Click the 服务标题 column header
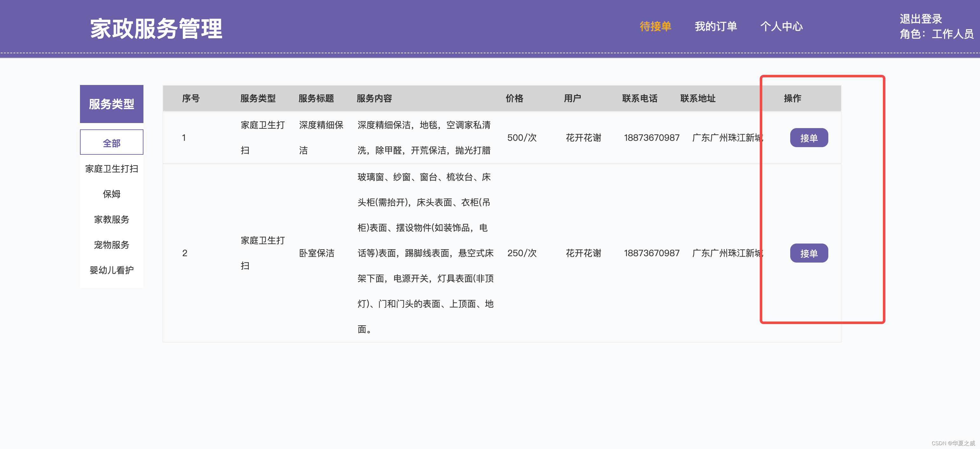The height and width of the screenshot is (449, 980). click(x=316, y=99)
